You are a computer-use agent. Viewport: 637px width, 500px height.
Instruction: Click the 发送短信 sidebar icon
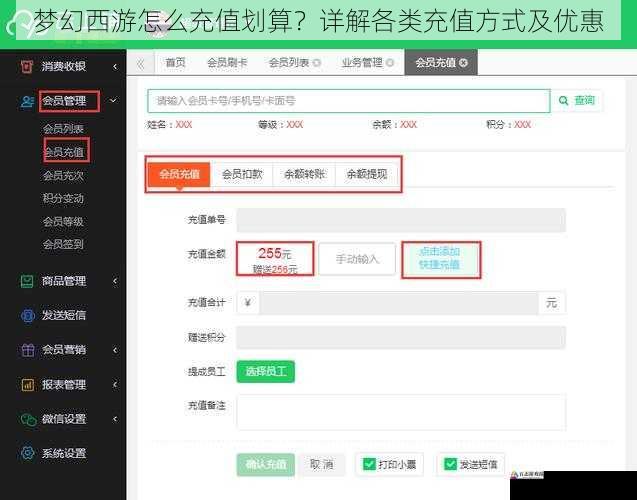click(x=28, y=315)
